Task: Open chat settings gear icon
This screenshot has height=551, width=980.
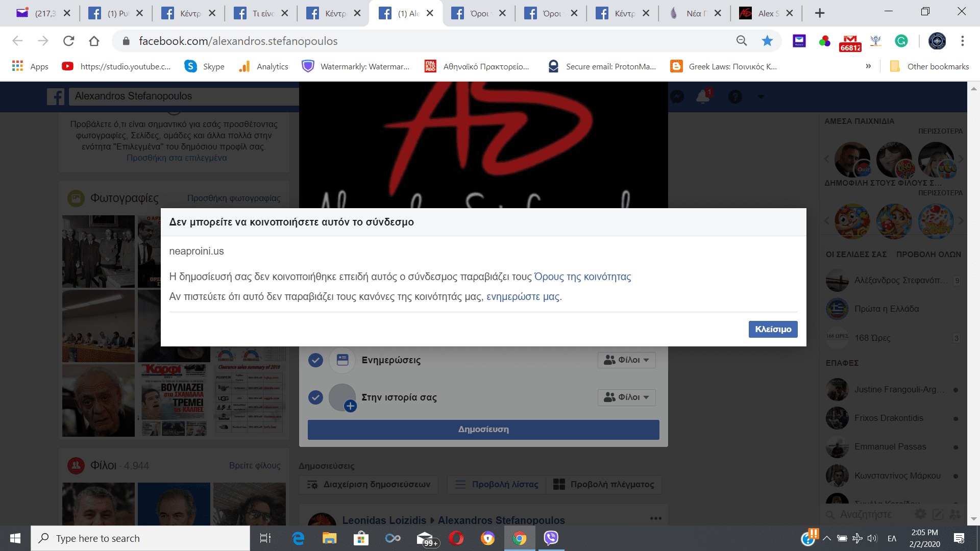Action: point(920,514)
